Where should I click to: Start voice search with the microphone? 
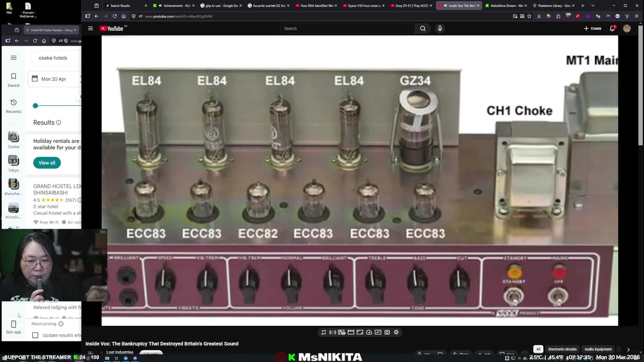click(x=440, y=29)
